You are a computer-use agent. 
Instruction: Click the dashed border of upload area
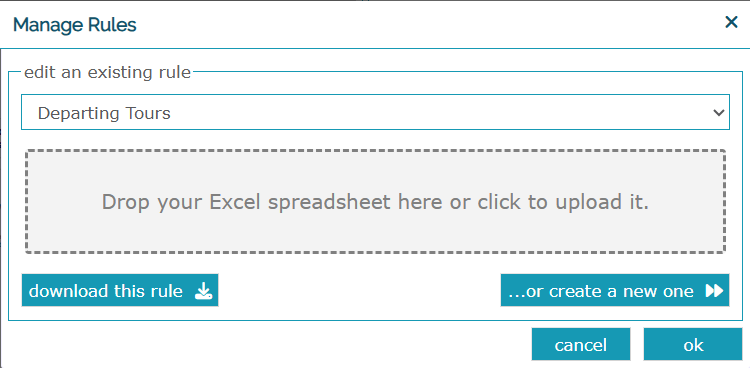point(375,151)
